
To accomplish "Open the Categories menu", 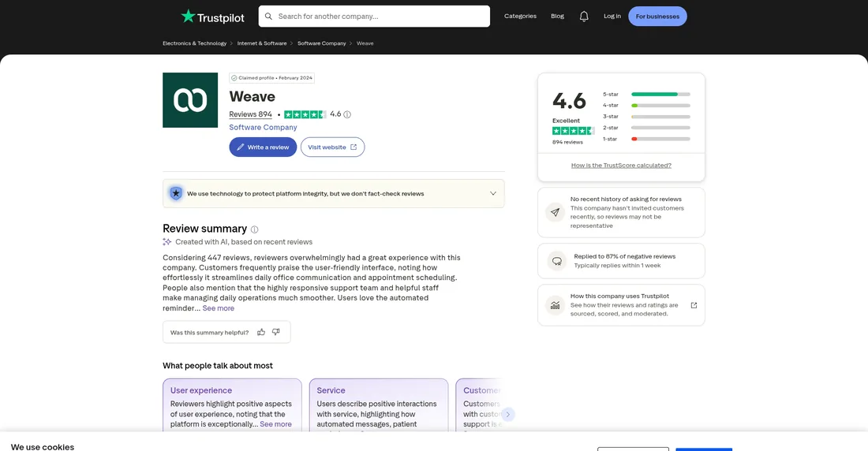I will (x=520, y=16).
